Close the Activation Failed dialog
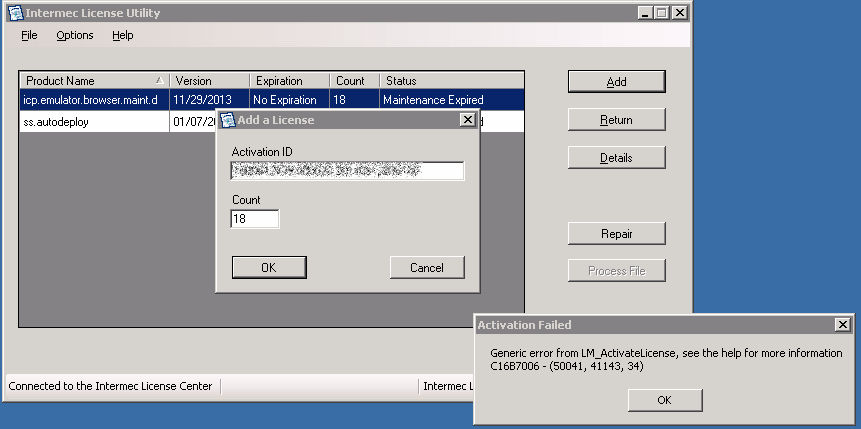 point(843,325)
